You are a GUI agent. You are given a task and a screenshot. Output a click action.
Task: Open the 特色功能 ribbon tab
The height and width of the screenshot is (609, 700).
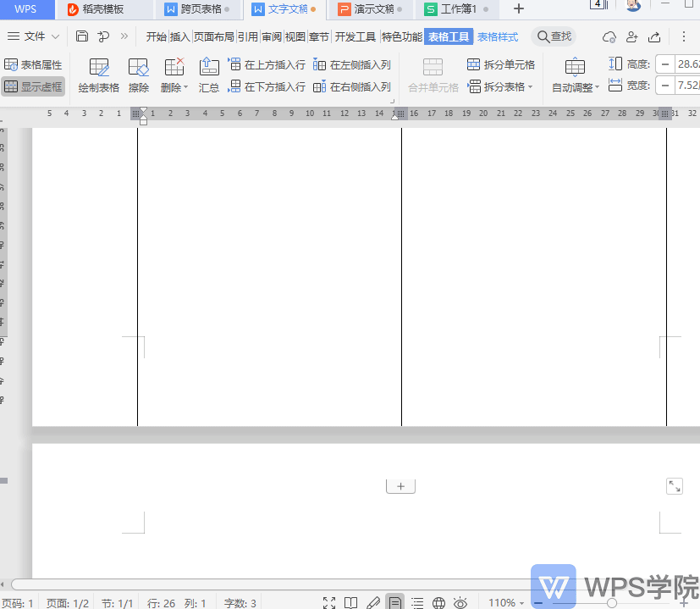point(402,36)
